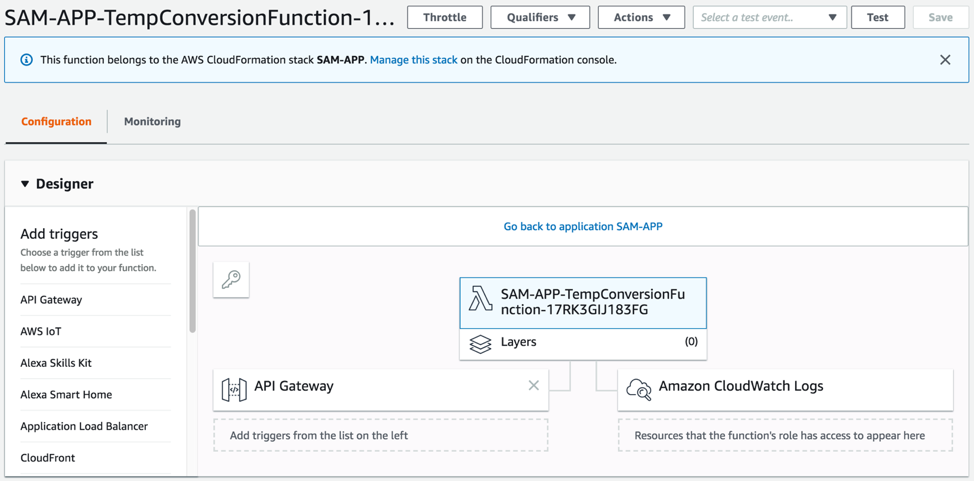
Task: Click the API Gateway trigger icon
Action: point(234,390)
